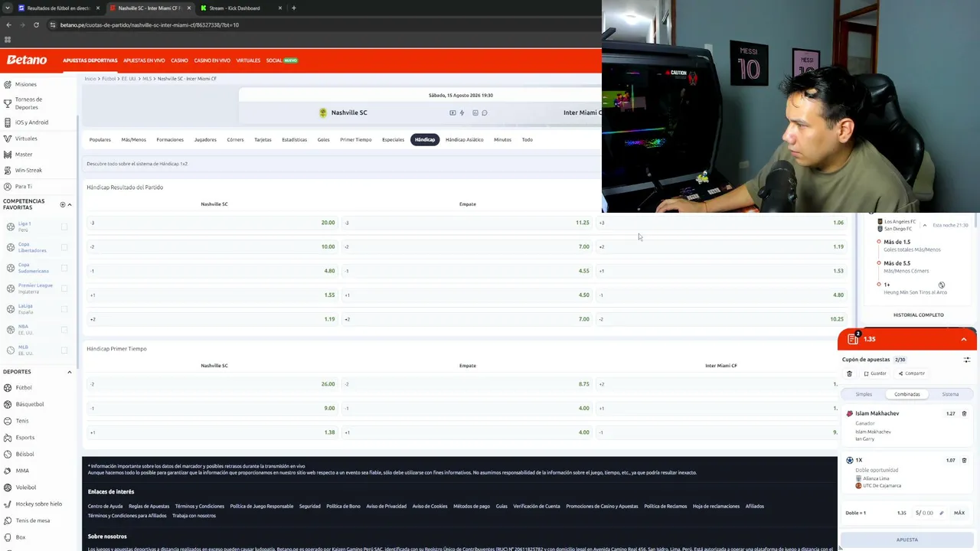Open a new browser tab
This screenshot has height=551, width=980.
(294, 8)
